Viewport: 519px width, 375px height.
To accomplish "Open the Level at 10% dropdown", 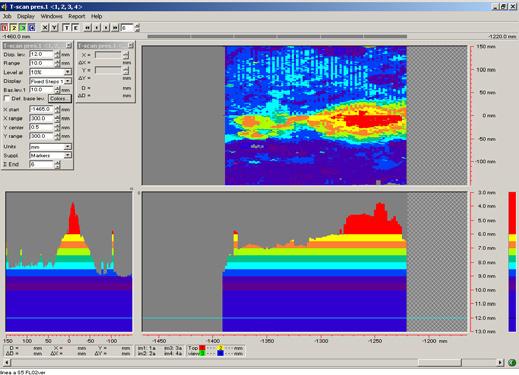I will point(68,72).
